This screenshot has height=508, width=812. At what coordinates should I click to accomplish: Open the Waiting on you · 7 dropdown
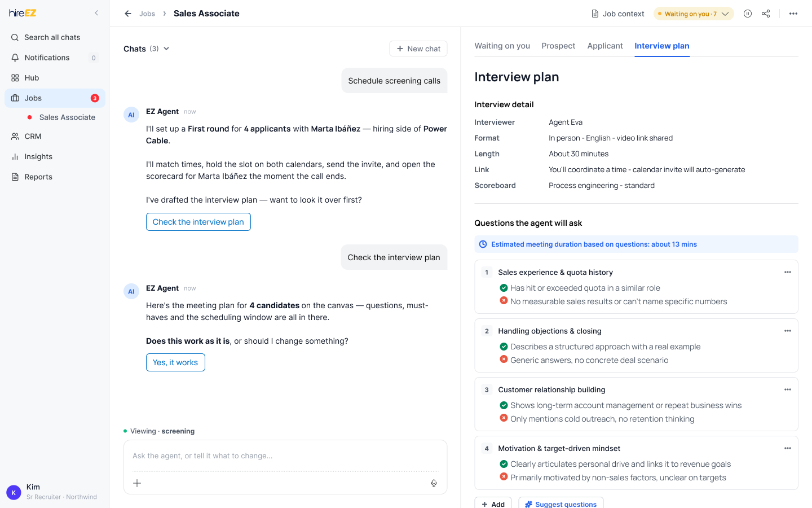[x=694, y=14]
